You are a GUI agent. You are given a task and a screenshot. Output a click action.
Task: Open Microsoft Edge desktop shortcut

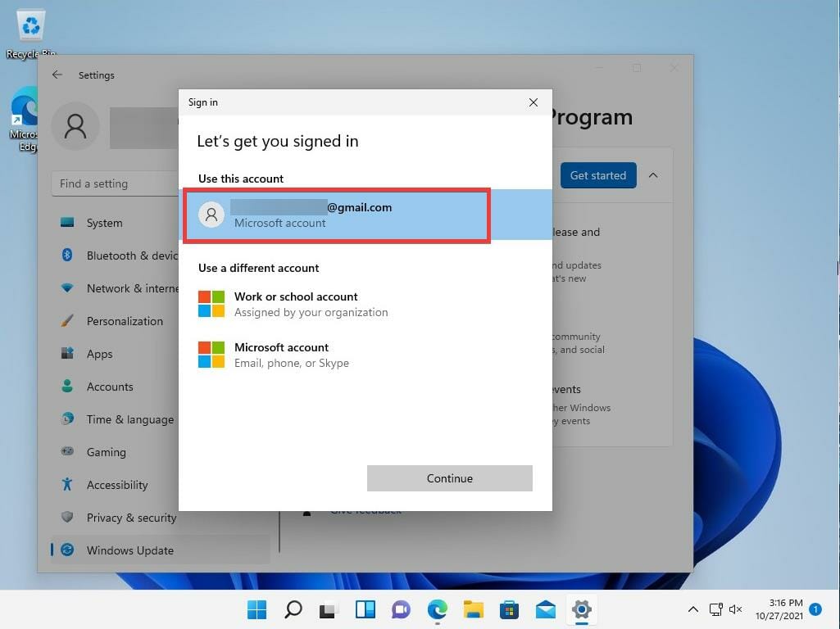[24, 120]
